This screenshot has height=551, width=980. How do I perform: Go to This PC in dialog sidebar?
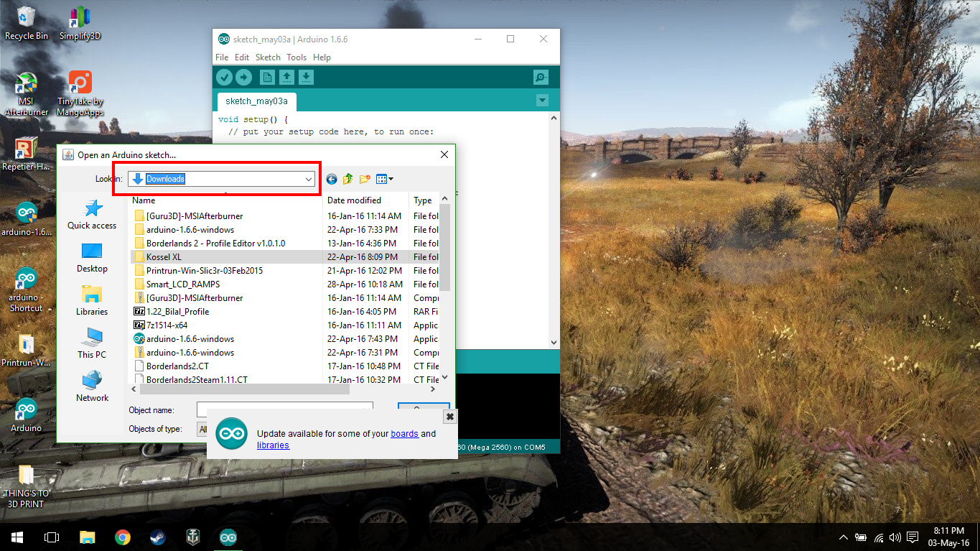click(92, 344)
